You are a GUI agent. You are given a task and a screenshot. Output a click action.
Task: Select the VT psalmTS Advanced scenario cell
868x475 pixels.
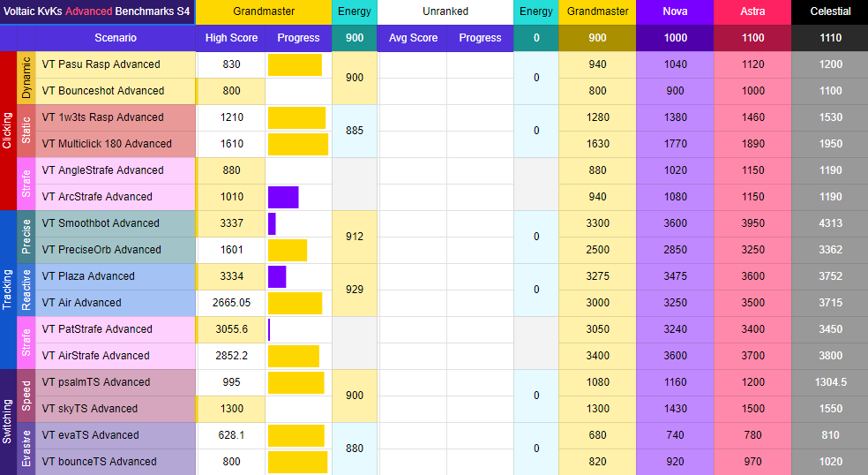[x=116, y=382]
